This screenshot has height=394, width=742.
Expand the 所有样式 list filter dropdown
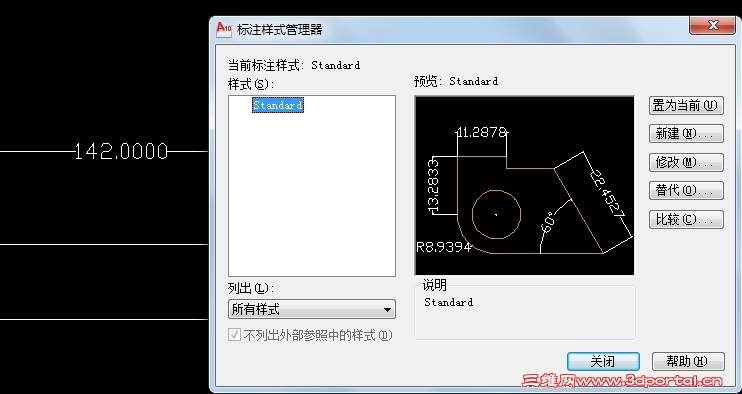(x=312, y=309)
